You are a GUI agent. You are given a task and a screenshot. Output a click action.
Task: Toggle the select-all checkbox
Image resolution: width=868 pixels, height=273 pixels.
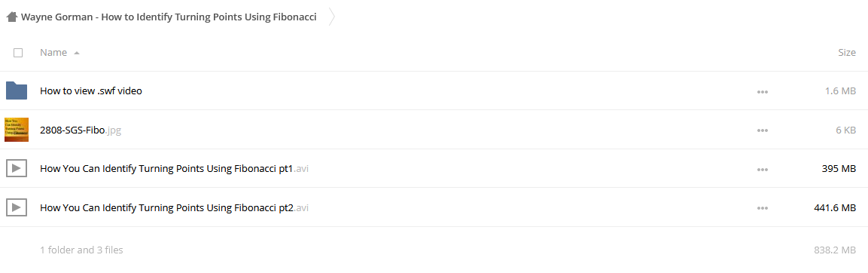pos(18,53)
